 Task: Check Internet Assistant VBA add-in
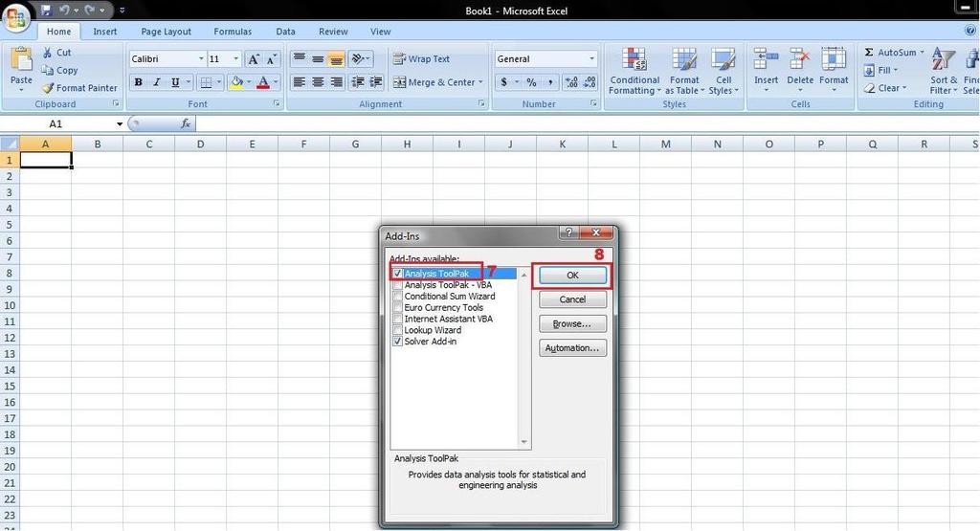coord(397,319)
